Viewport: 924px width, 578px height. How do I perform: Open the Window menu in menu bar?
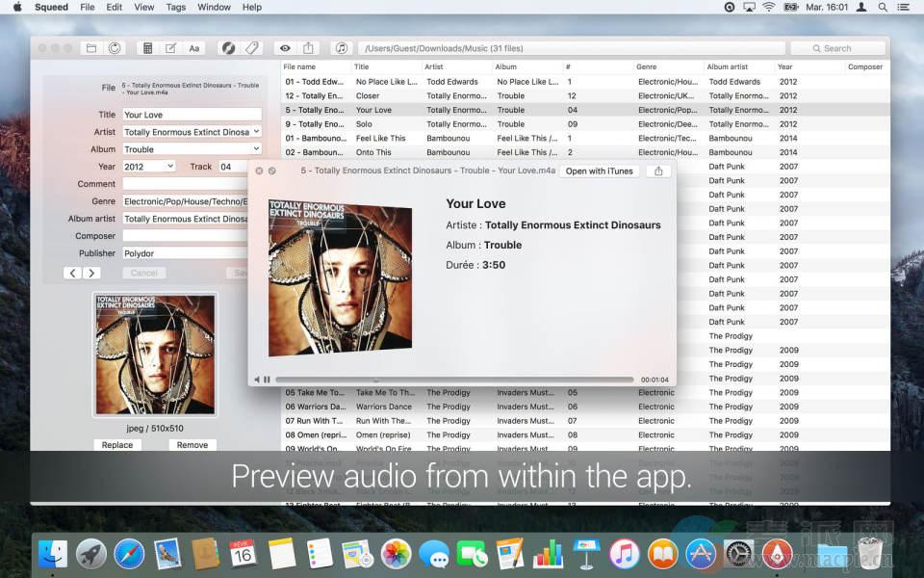(x=213, y=7)
